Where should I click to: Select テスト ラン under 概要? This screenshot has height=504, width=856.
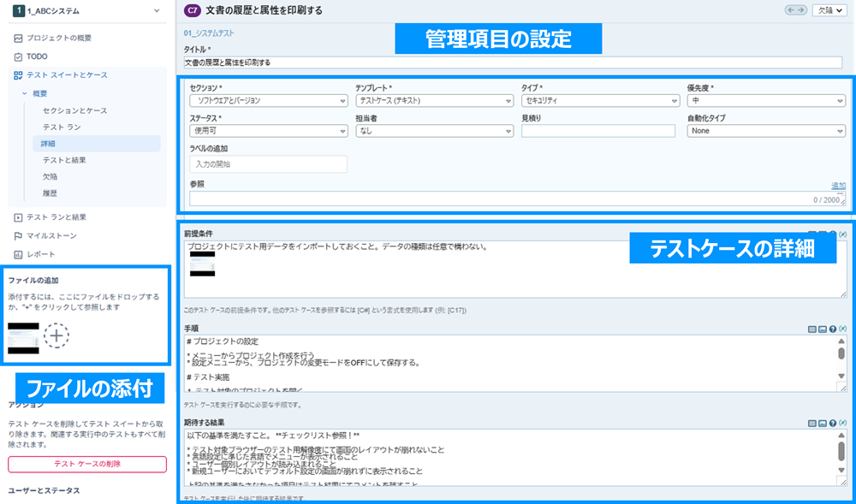tap(62, 127)
